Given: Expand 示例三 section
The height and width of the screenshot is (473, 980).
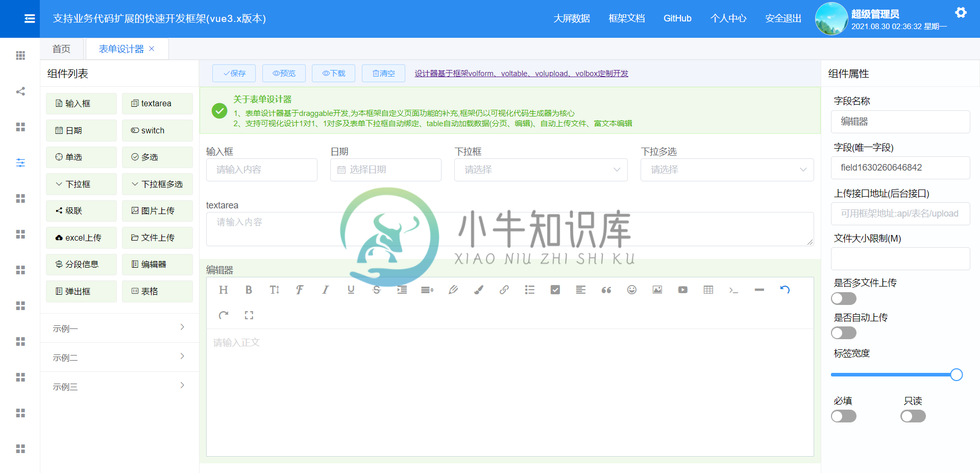Looking at the screenshot, I should (x=119, y=386).
